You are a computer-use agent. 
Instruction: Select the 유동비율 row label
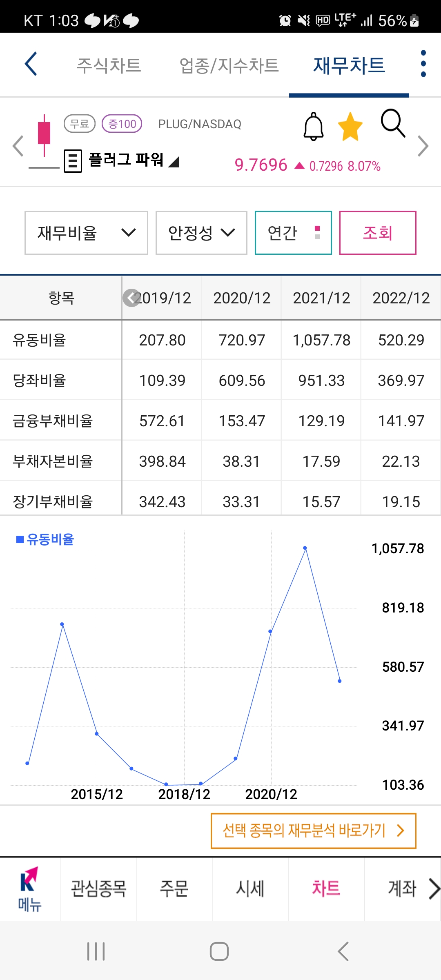click(x=39, y=340)
